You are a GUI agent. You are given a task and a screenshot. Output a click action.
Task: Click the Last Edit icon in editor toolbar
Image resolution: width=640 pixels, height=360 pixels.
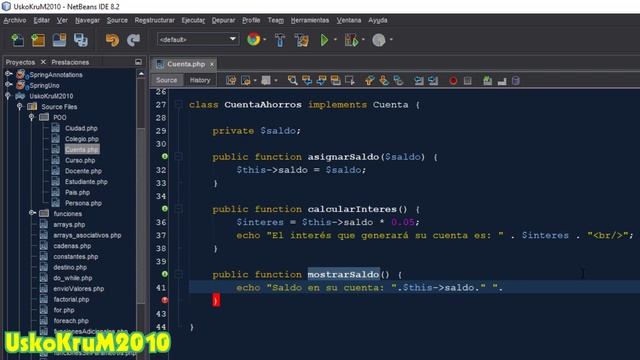click(x=231, y=80)
